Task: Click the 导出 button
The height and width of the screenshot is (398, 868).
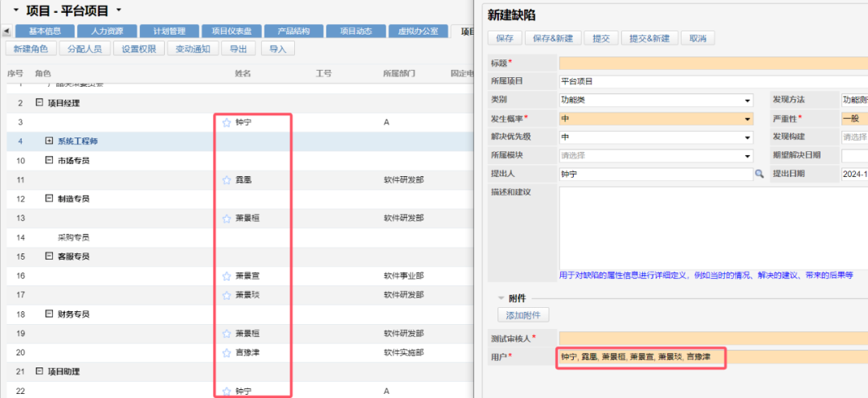Action: 239,49
